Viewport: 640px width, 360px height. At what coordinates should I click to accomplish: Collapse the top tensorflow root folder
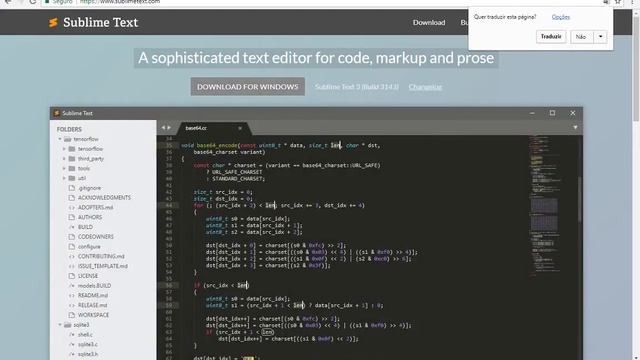coord(60,139)
